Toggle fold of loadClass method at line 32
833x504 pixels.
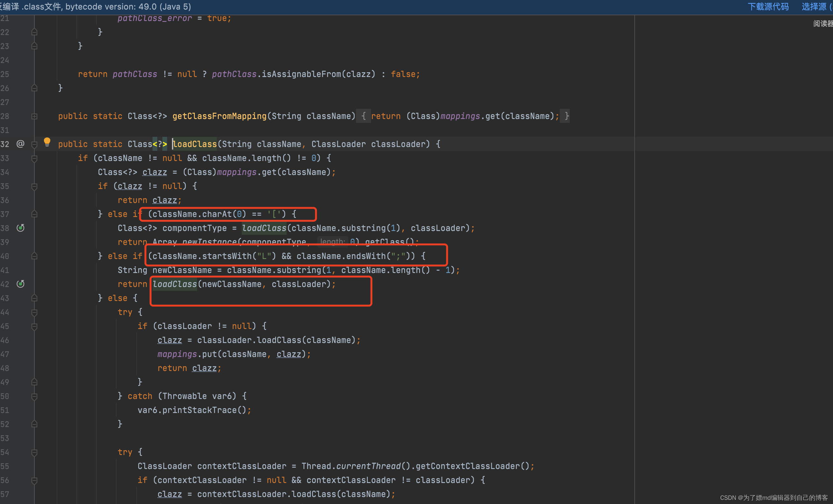pos(34,144)
